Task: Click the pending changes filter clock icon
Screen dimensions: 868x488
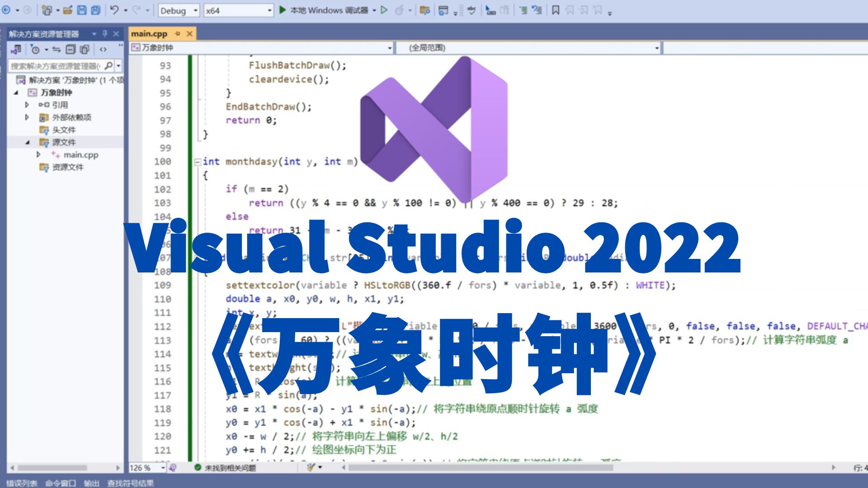Action: pyautogui.click(x=35, y=49)
